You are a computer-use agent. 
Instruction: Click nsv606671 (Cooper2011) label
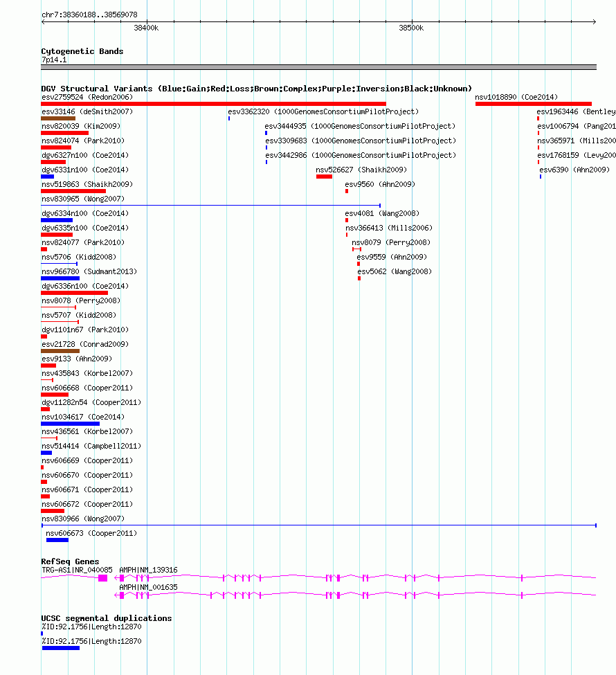87,490
